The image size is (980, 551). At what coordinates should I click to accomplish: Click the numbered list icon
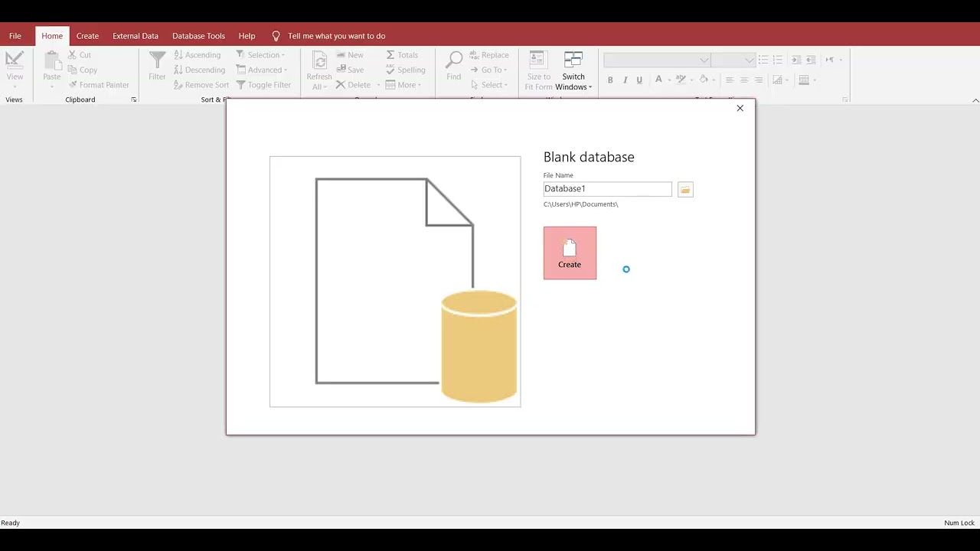point(778,60)
